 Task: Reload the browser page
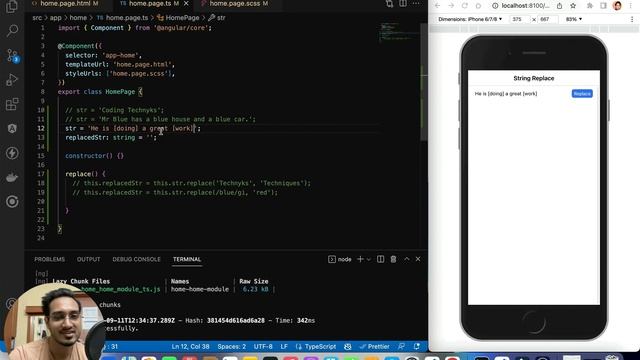[464, 6]
